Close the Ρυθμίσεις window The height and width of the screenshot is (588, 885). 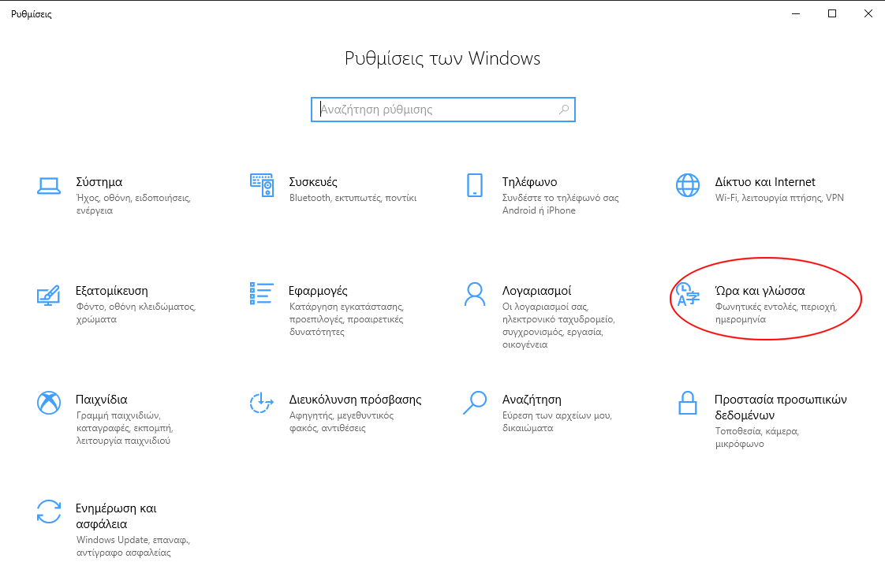[x=867, y=13]
